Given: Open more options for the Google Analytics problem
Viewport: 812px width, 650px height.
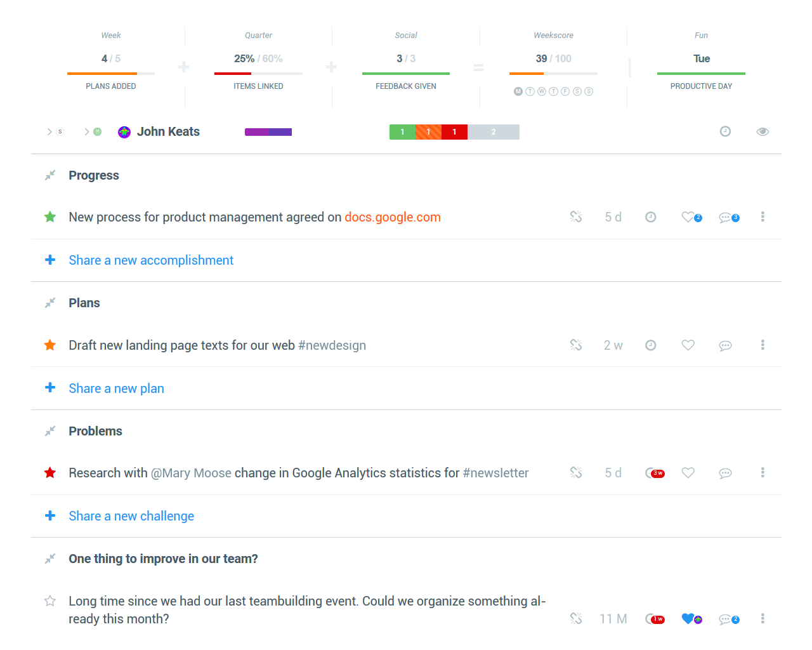Looking at the screenshot, I should (x=763, y=473).
